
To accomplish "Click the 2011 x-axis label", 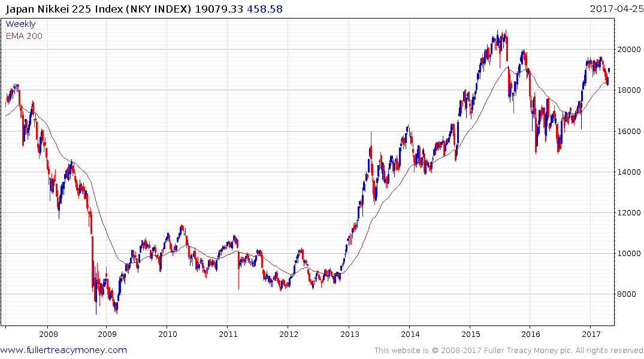I will (x=228, y=334).
